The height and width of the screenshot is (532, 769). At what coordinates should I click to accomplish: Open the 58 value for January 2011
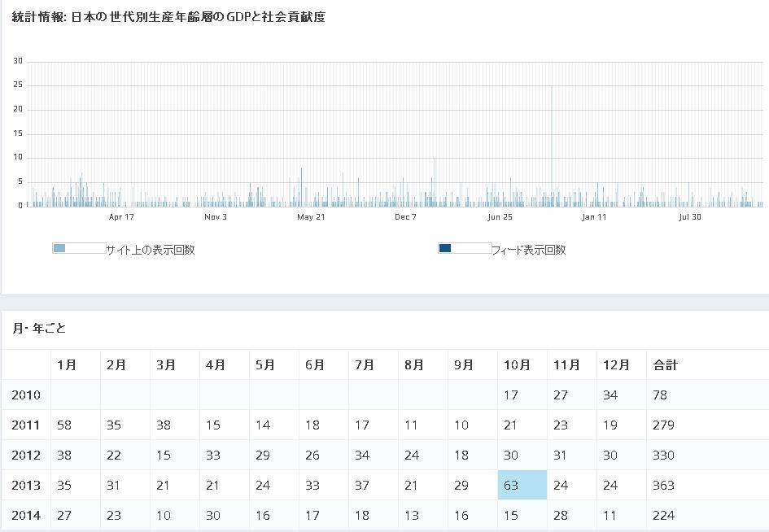tap(65, 425)
